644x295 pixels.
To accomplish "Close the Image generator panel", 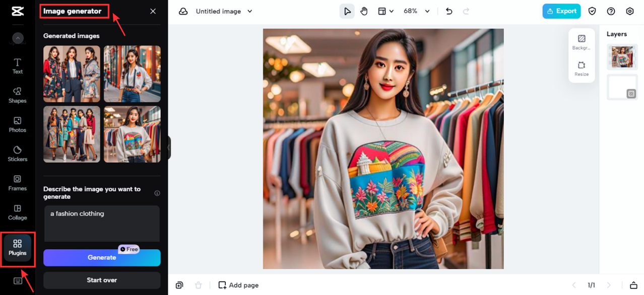I will click(153, 11).
